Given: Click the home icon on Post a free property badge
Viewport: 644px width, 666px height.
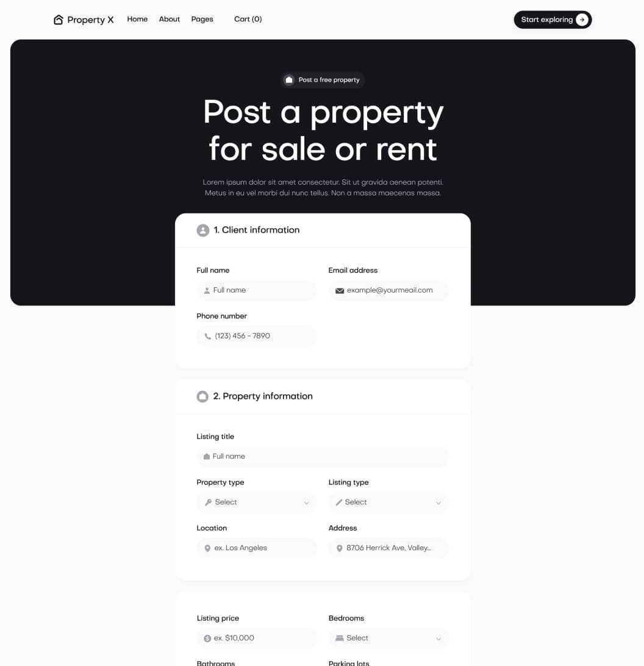Looking at the screenshot, I should point(288,80).
